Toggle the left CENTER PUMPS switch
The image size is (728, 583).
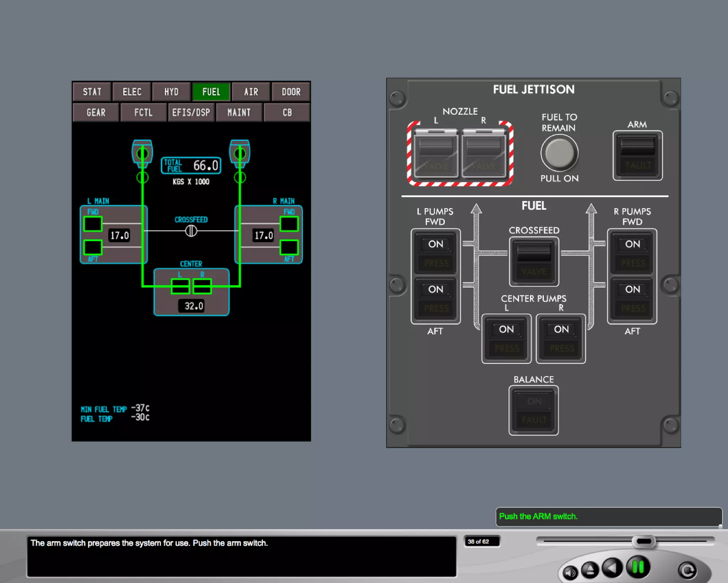pyautogui.click(x=507, y=339)
